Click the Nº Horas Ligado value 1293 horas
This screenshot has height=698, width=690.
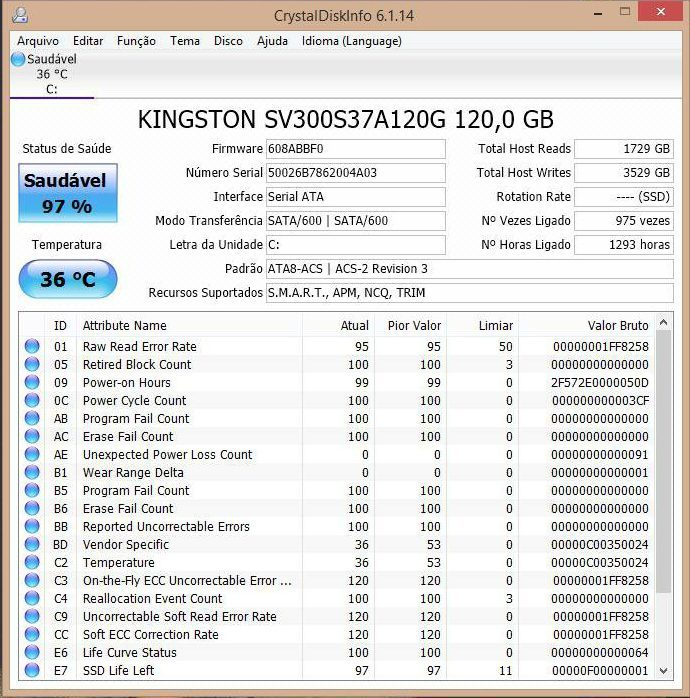click(x=624, y=245)
